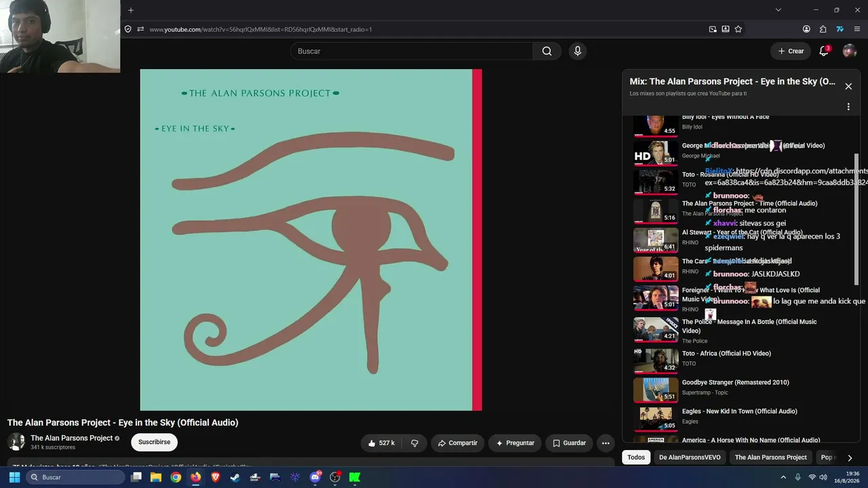Open Firefox extensions puzzle icon
This screenshot has width=868, height=488.
point(823,29)
